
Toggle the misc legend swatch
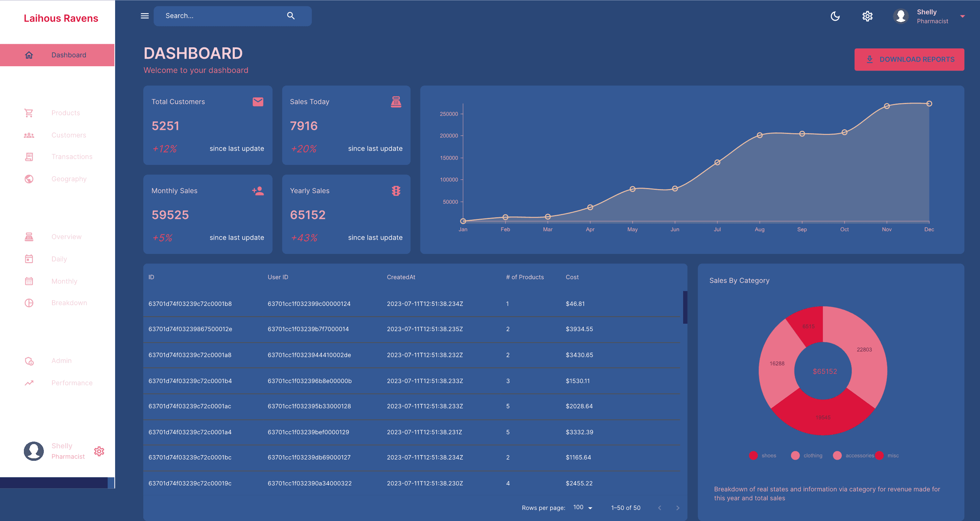point(879,455)
